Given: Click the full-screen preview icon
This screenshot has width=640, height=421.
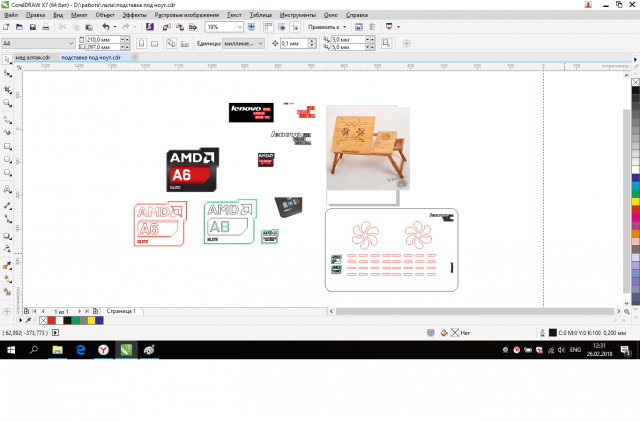Looking at the screenshot, I should [x=251, y=27].
